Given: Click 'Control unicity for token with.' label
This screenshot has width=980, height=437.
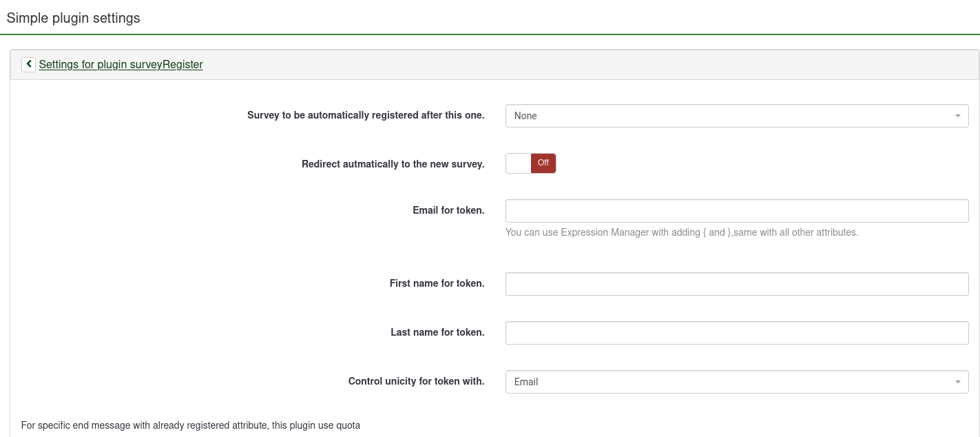Looking at the screenshot, I should point(416,381).
